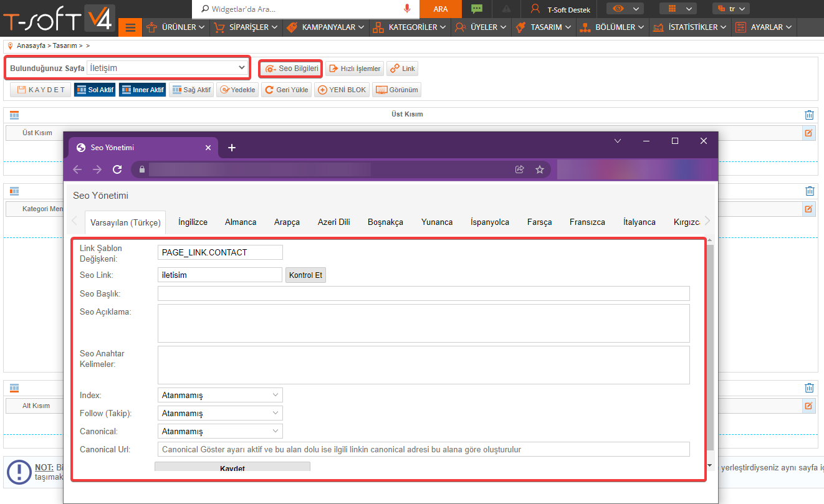Open the orange hamburger menu
This screenshot has width=824, height=504.
pyautogui.click(x=130, y=27)
